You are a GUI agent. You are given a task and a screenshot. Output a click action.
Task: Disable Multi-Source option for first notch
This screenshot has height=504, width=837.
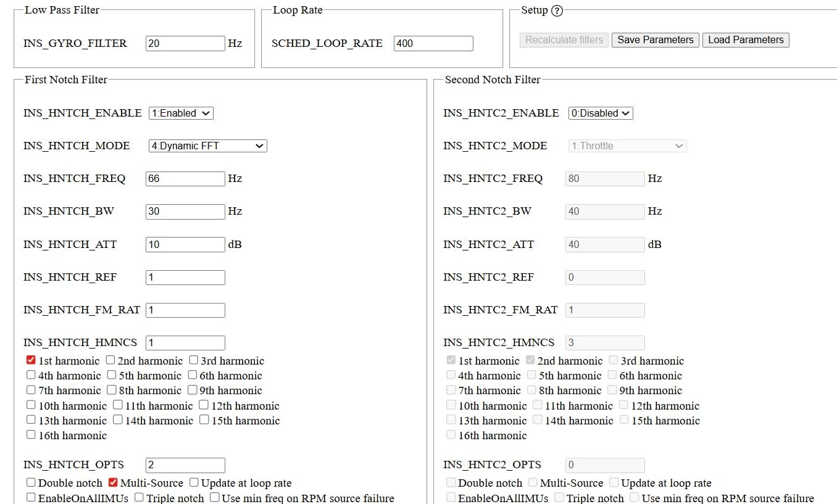113,482
